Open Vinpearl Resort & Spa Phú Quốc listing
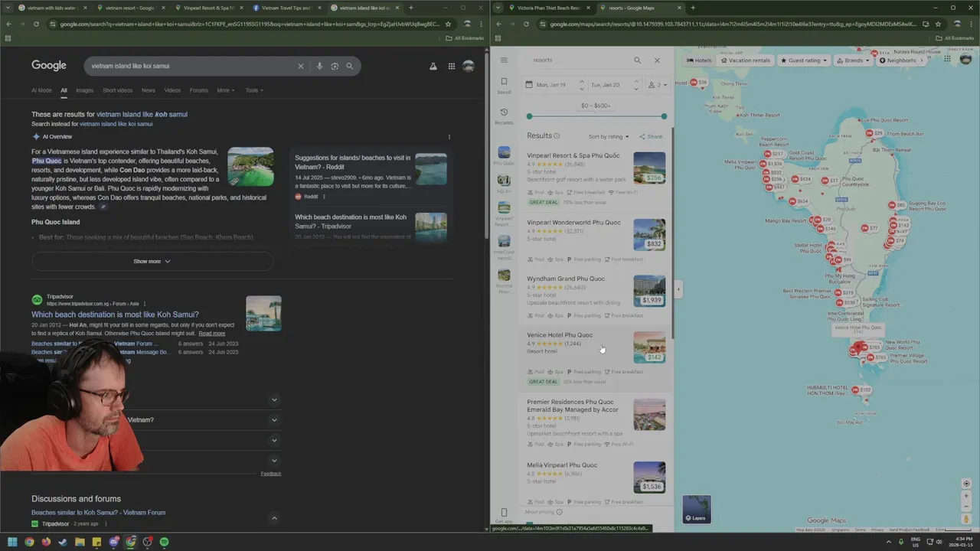This screenshot has height=551, width=980. tap(573, 156)
